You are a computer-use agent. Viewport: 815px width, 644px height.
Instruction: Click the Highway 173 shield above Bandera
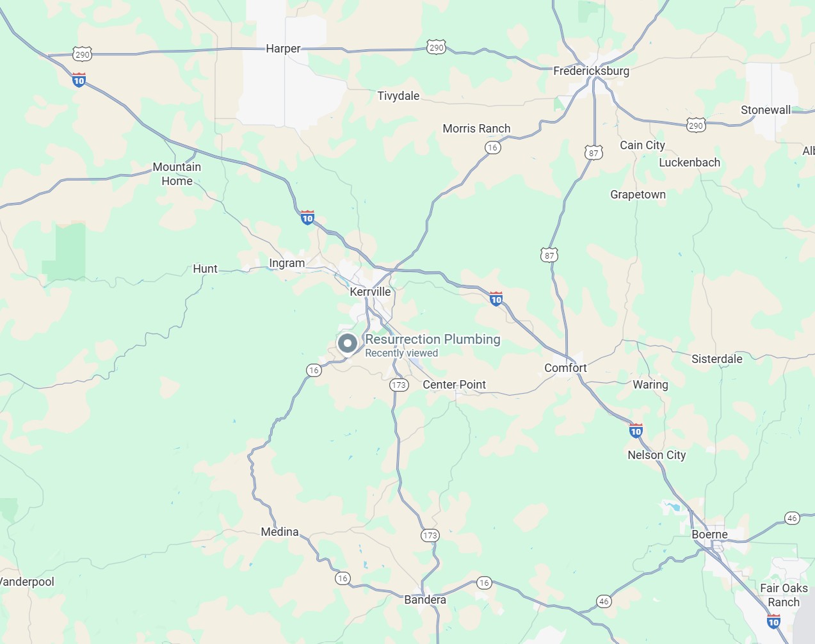pos(430,535)
